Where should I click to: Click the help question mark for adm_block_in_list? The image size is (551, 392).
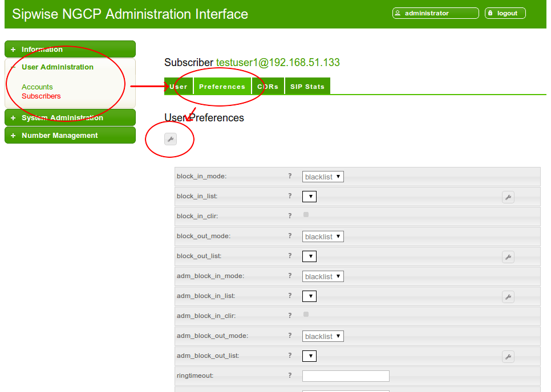(x=290, y=296)
